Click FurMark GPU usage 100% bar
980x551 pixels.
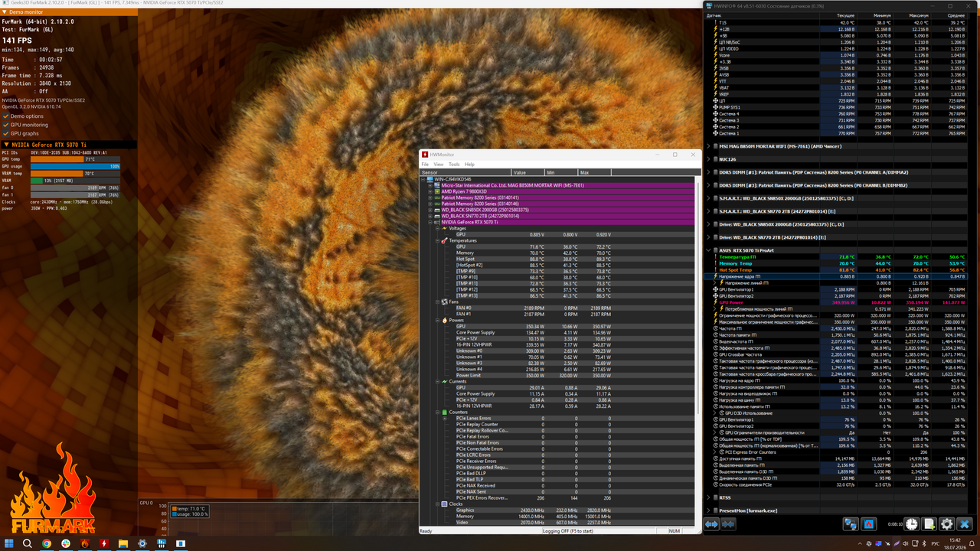point(75,166)
